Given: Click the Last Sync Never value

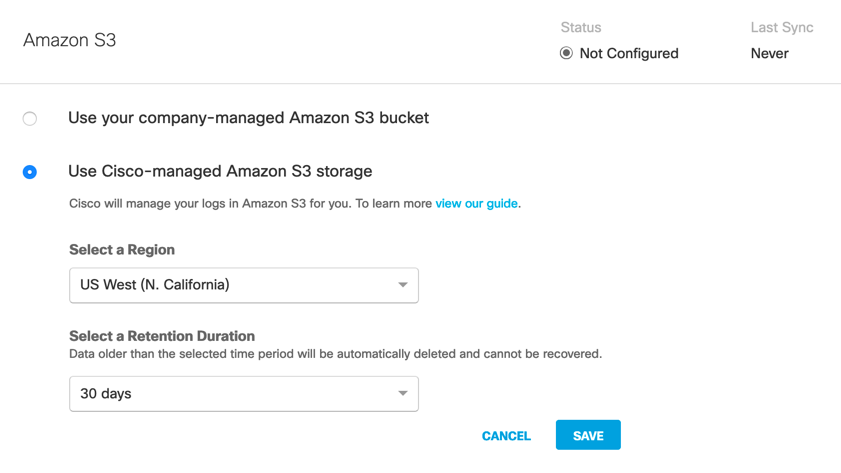Looking at the screenshot, I should [x=769, y=53].
